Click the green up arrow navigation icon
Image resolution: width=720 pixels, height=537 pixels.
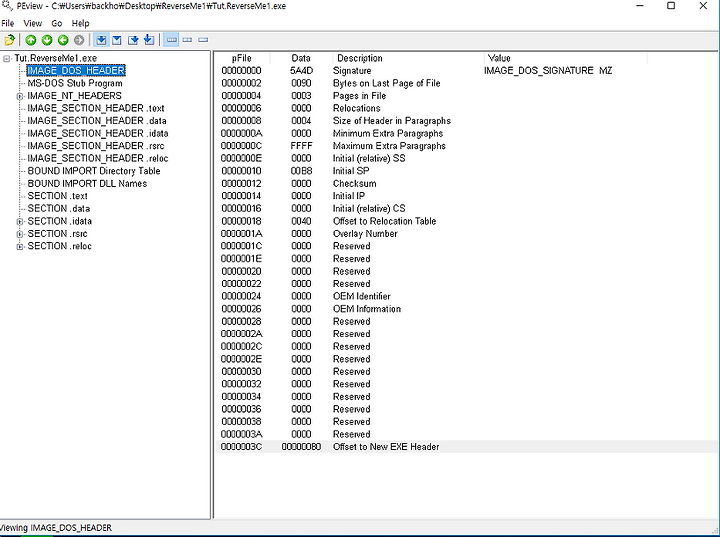tap(31, 40)
